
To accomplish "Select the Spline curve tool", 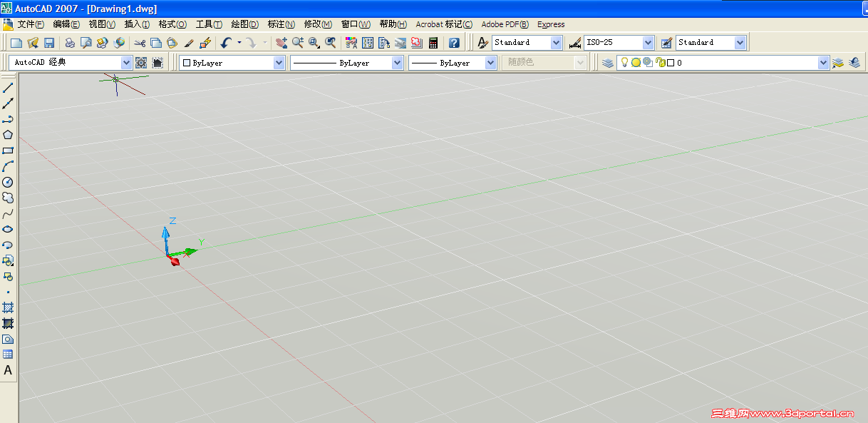I will pos(8,213).
